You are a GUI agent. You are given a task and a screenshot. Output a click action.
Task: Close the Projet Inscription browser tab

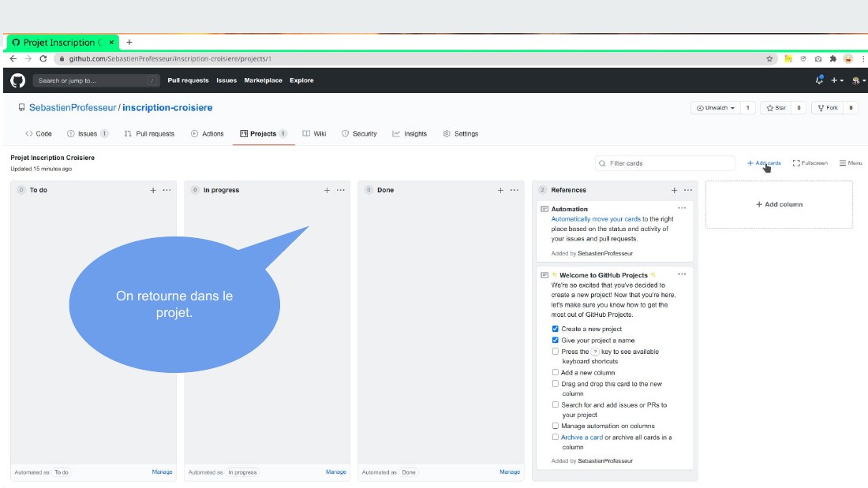coord(111,42)
